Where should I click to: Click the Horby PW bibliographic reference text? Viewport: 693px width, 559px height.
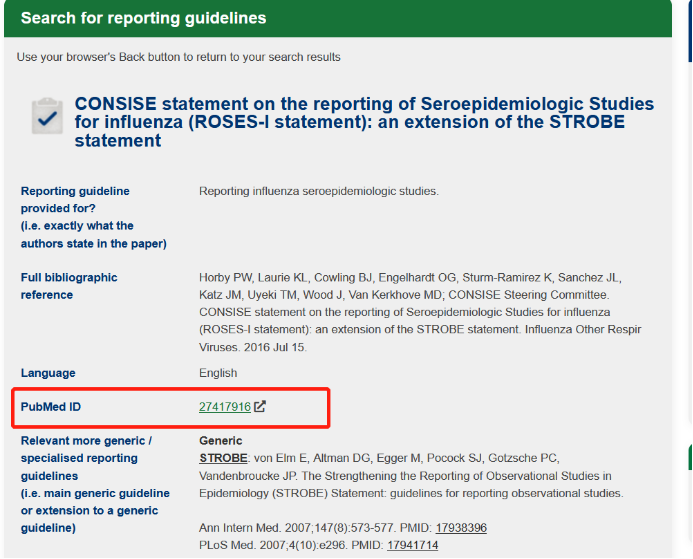point(420,312)
